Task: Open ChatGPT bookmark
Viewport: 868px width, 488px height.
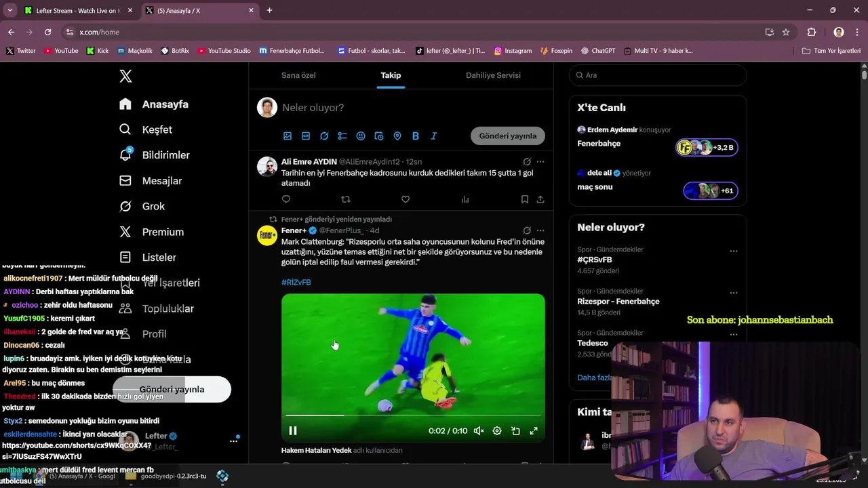Action: (597, 51)
